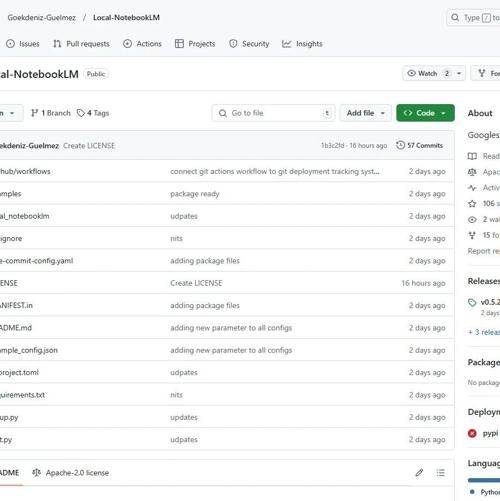Viewport: 500px width, 501px height.
Task: Open the sample_config.json file
Action: [29, 350]
